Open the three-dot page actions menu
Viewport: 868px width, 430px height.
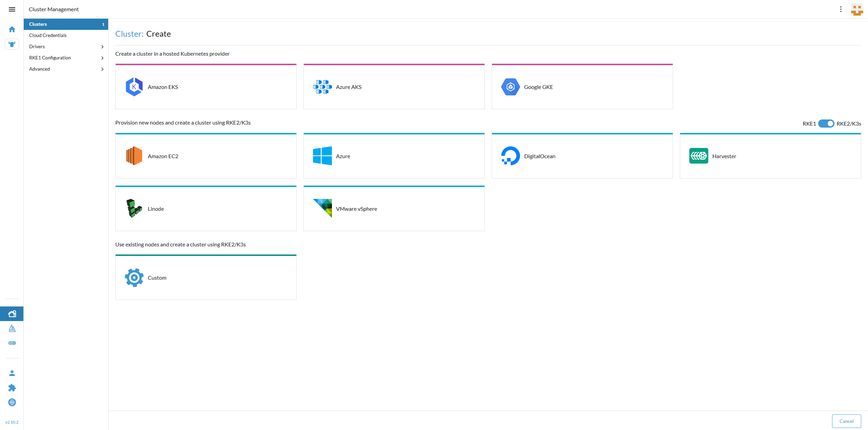pyautogui.click(x=841, y=9)
